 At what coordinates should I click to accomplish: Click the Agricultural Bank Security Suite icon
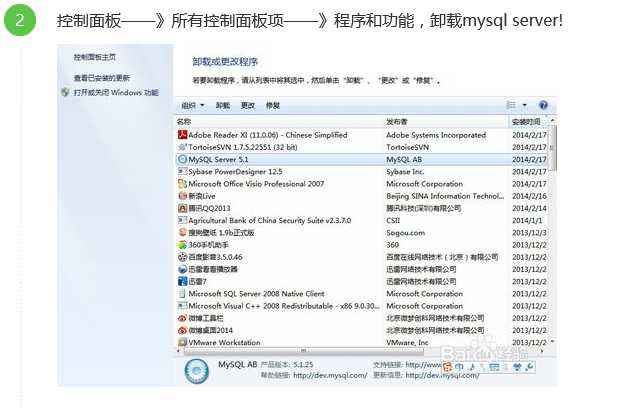pos(183,220)
